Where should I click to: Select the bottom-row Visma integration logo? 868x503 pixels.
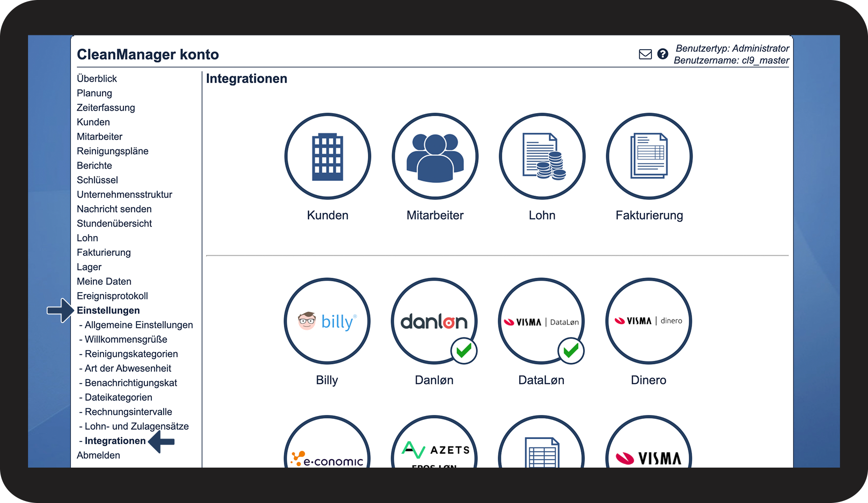(x=648, y=443)
